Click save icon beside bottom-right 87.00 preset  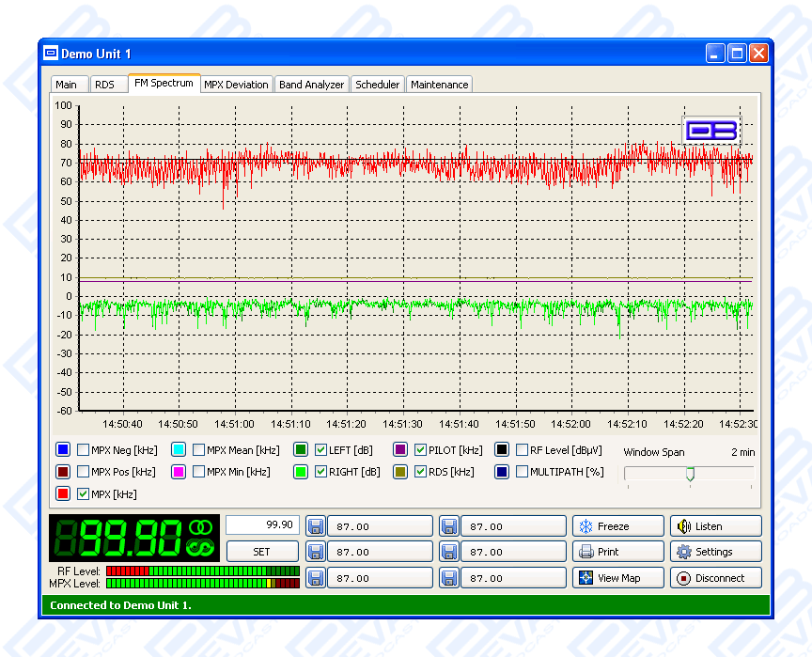click(449, 577)
